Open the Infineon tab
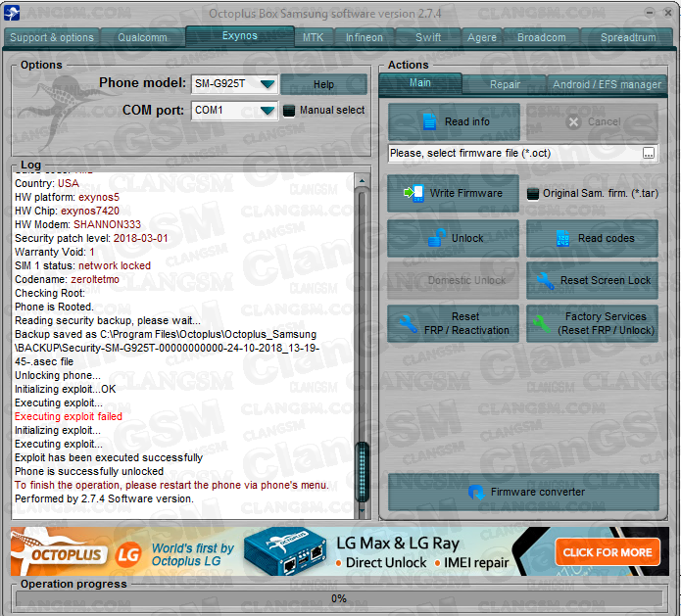 tap(365, 37)
